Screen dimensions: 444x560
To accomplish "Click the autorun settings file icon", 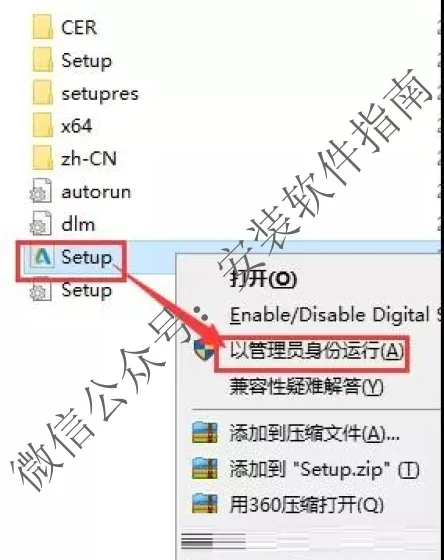I will point(41,191).
